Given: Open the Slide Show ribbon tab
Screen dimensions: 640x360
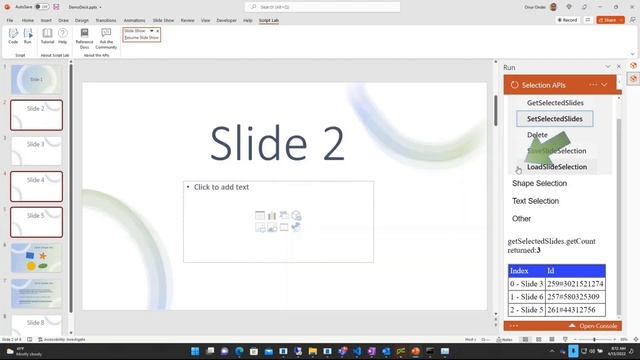Looking at the screenshot, I should [163, 20].
